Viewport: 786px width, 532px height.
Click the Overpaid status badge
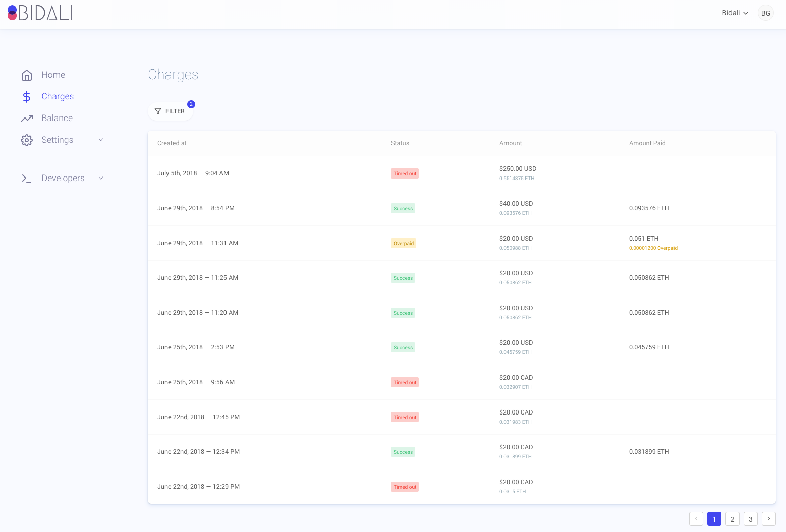404,243
